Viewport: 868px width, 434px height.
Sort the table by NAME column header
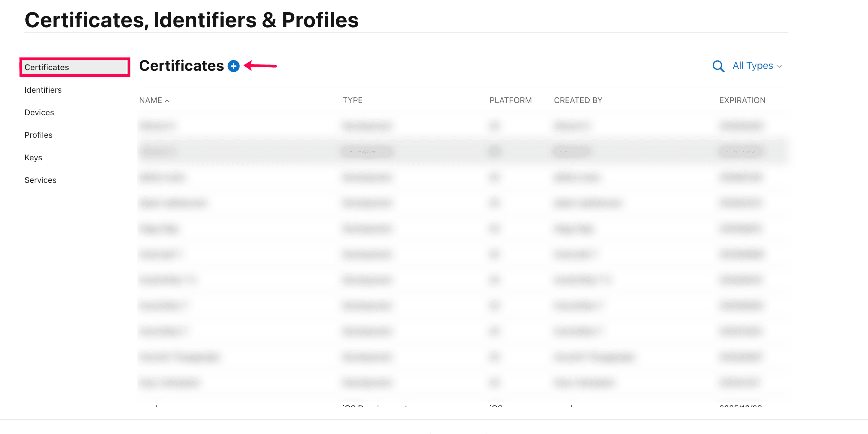[150, 101]
